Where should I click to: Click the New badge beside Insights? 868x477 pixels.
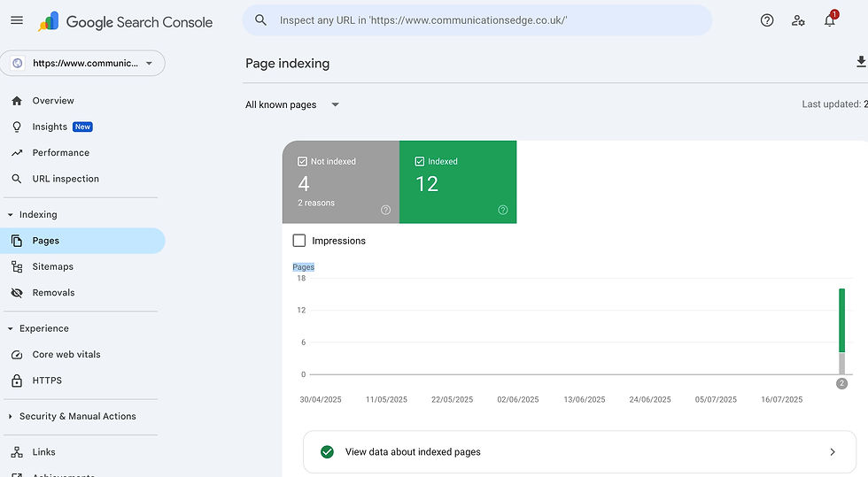tap(82, 127)
